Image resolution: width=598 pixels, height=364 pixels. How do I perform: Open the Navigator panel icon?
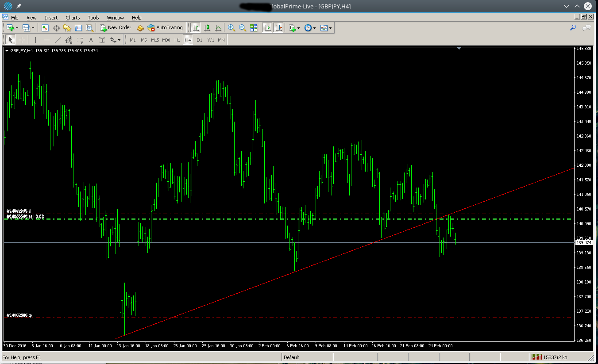(x=67, y=27)
